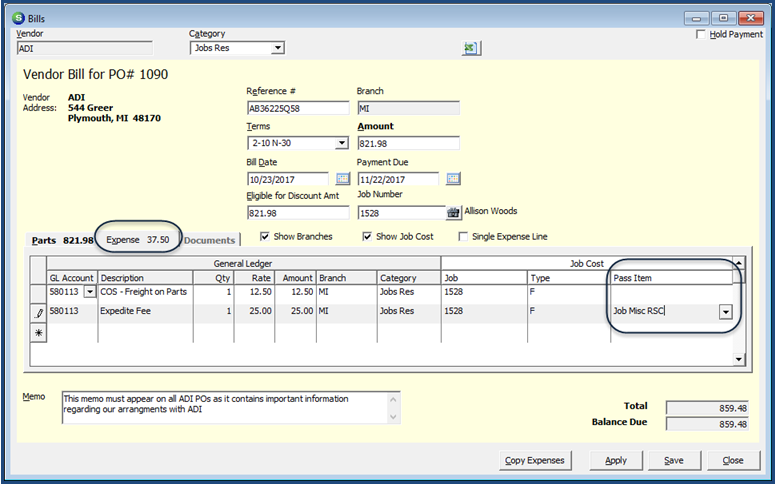Disable the Show Job Cost checkbox
775x484 pixels.
point(367,237)
